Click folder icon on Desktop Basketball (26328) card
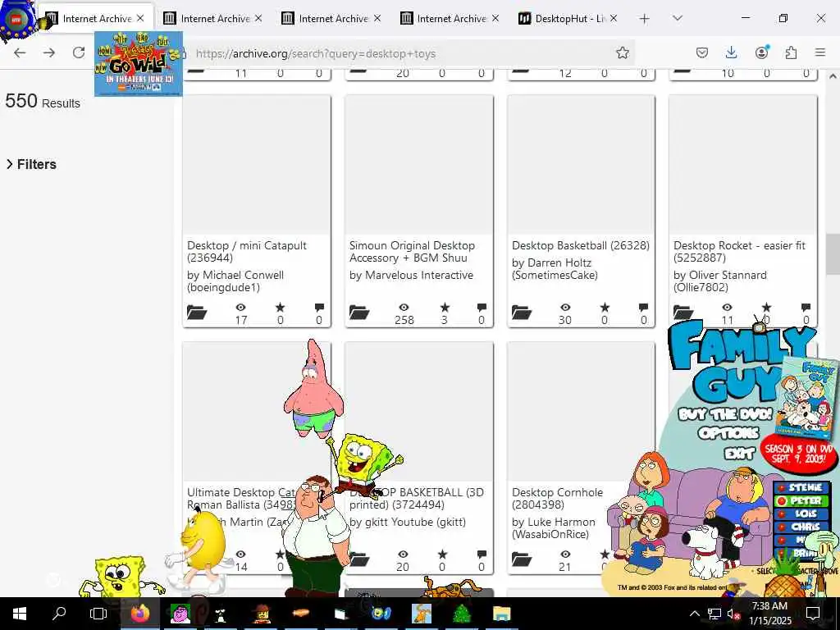This screenshot has height=630, width=840. [x=521, y=312]
